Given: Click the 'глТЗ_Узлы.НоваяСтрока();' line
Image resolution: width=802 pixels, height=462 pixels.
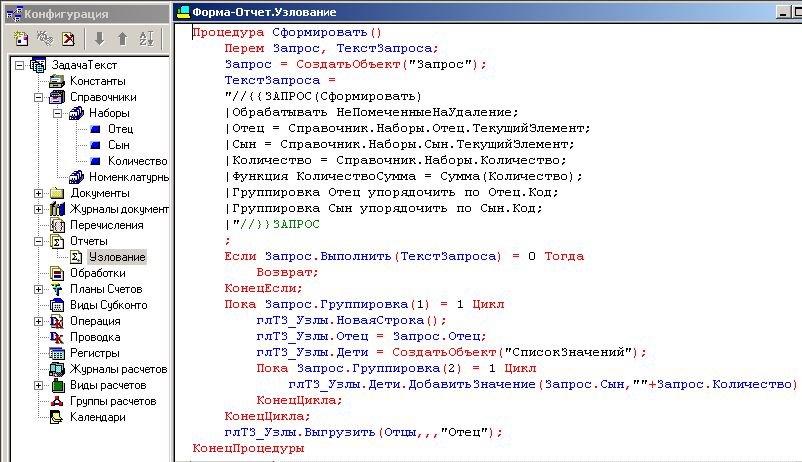Looking at the screenshot, I should click(351, 320).
